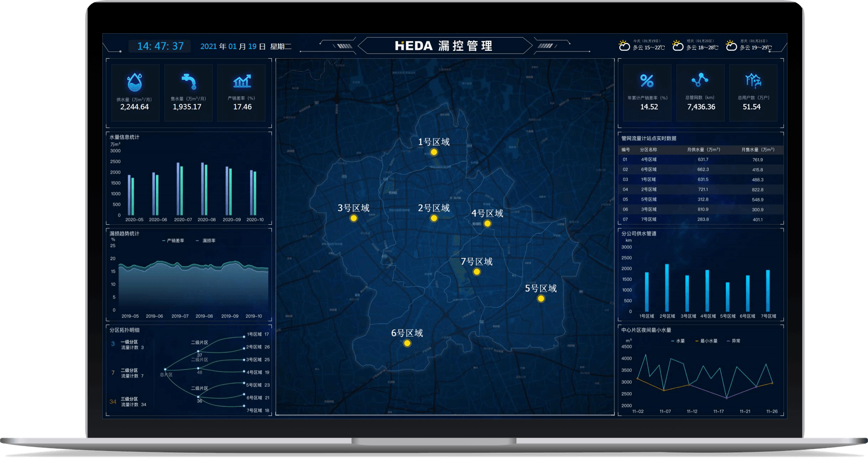This screenshot has height=459, width=868.
Task: Click the 月供水量 table column header
Action: pyautogui.click(x=703, y=150)
